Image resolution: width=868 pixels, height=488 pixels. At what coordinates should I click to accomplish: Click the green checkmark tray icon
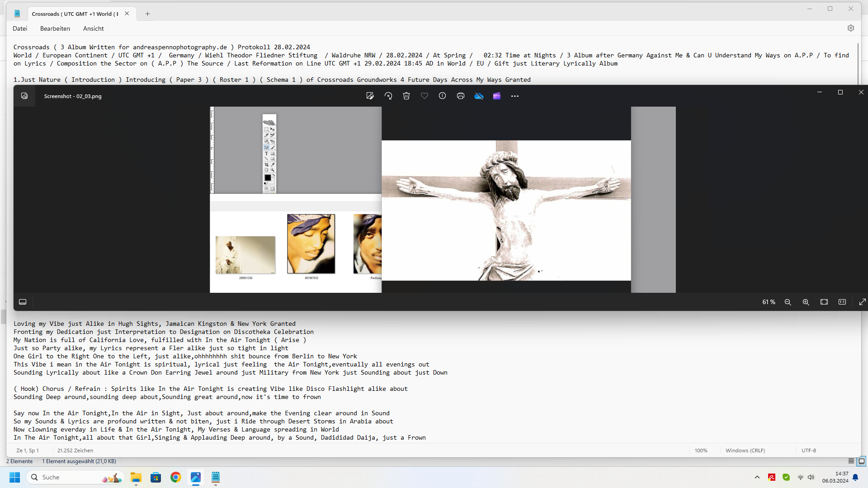(786, 478)
